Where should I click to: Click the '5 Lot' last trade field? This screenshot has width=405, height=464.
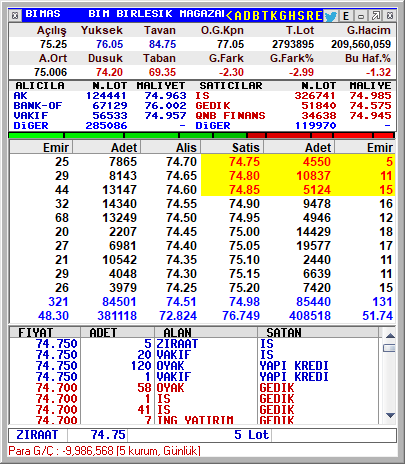click(x=199, y=435)
